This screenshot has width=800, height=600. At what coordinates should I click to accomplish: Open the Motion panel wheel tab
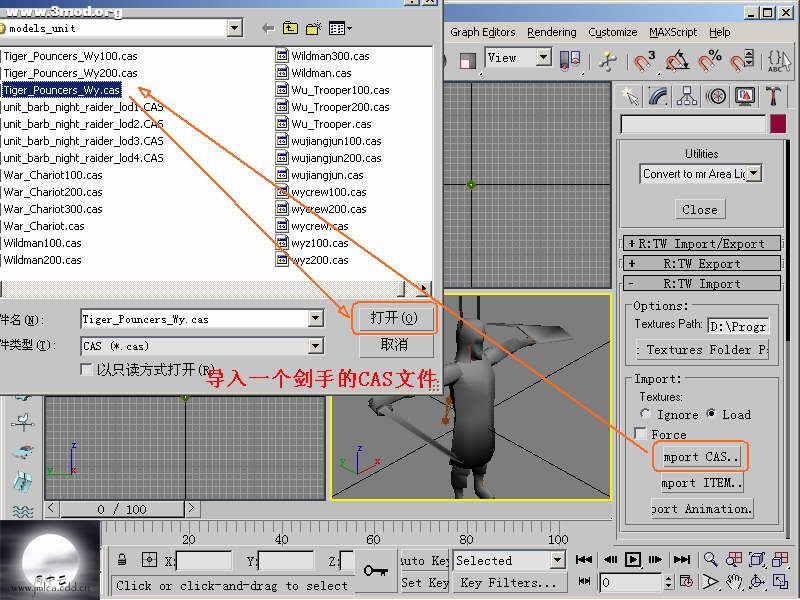[x=716, y=97]
